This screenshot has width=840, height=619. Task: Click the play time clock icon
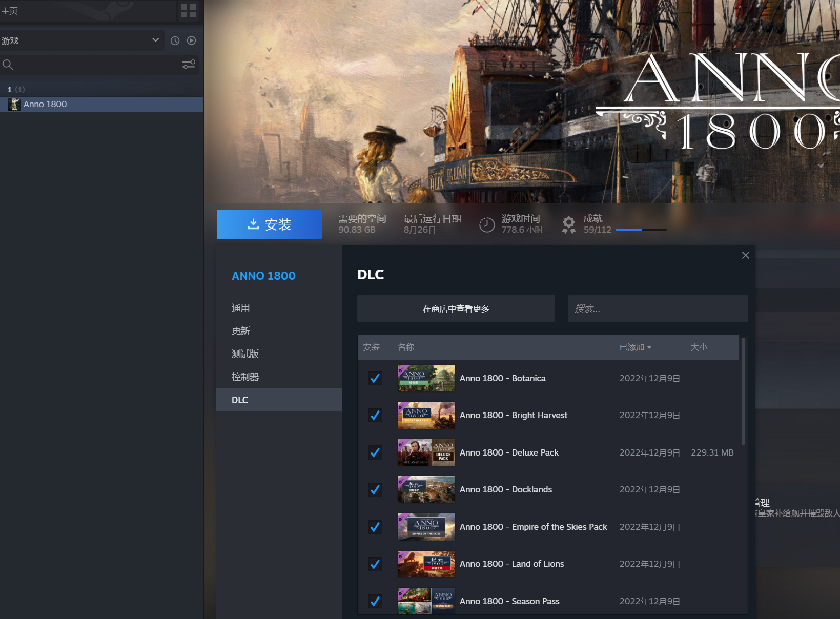[x=486, y=224]
